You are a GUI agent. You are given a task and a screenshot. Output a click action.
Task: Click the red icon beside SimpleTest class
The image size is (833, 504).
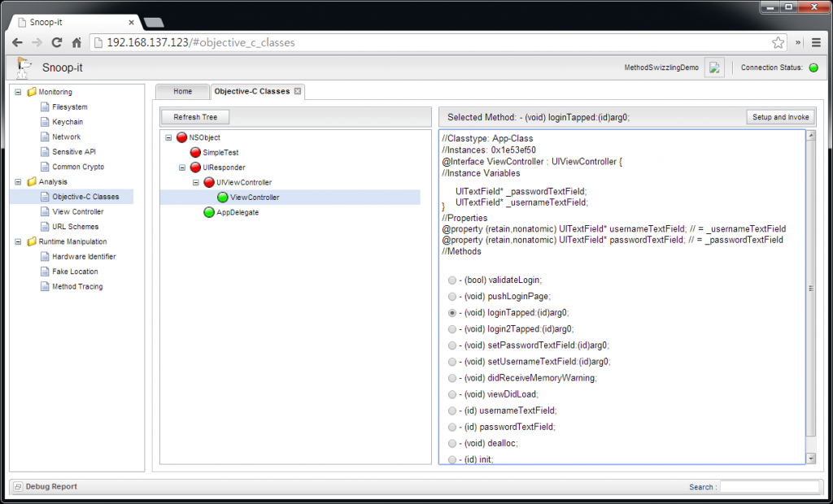click(x=195, y=153)
